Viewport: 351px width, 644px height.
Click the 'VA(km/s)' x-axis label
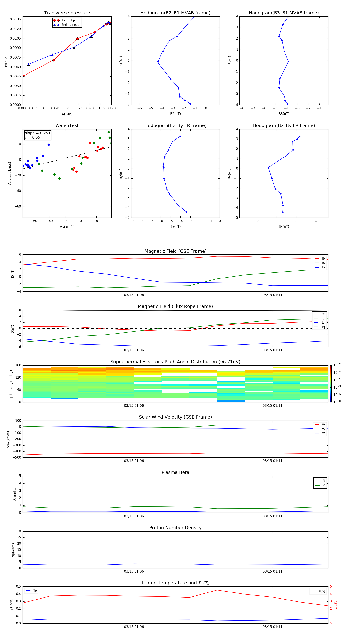(67, 227)
